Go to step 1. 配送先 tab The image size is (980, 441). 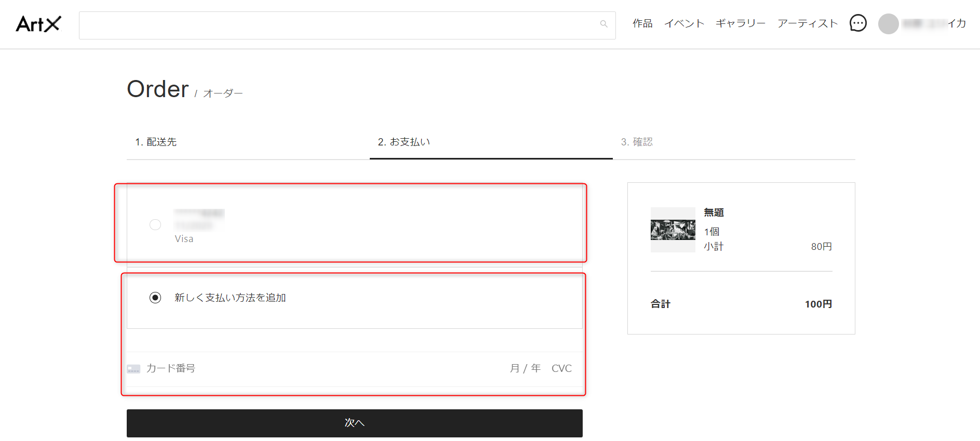click(x=248, y=142)
